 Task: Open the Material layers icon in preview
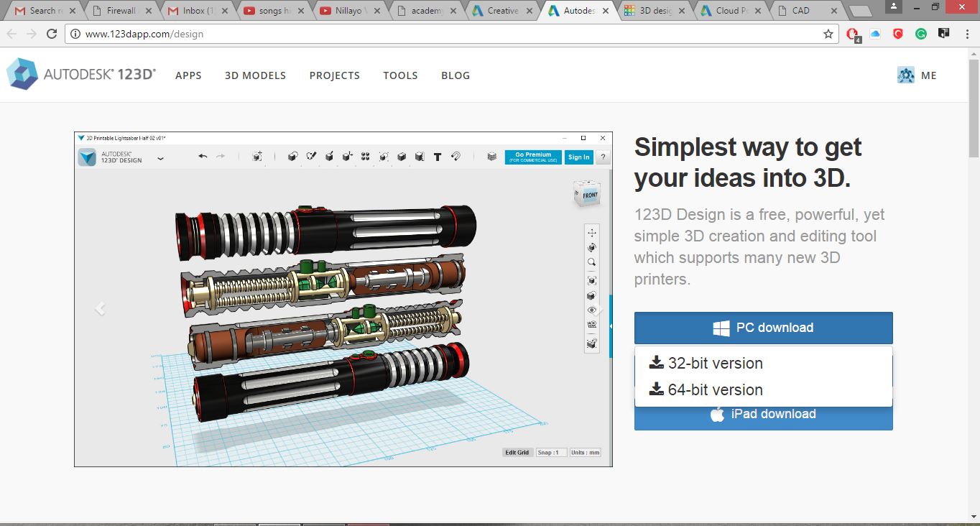[x=491, y=157]
